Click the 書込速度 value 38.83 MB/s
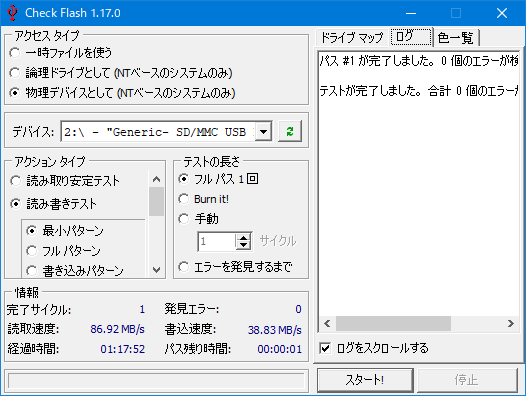The height and width of the screenshot is (396, 526). pyautogui.click(x=275, y=330)
